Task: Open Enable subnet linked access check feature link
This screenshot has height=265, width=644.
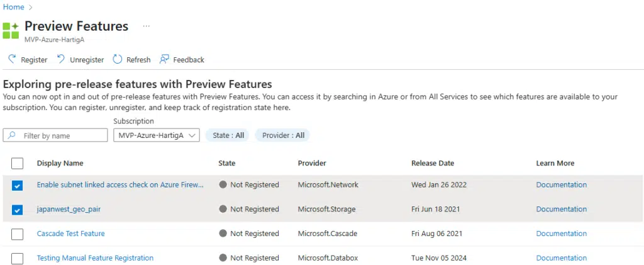Action: tap(120, 185)
